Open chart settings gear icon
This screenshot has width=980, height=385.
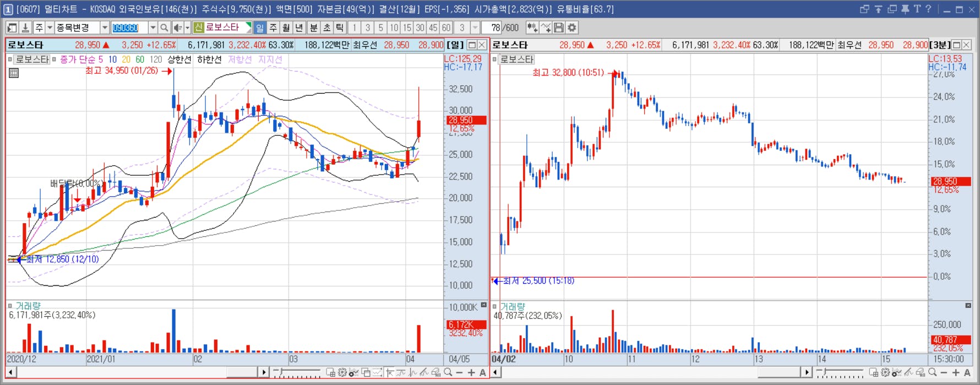pyautogui.click(x=572, y=28)
